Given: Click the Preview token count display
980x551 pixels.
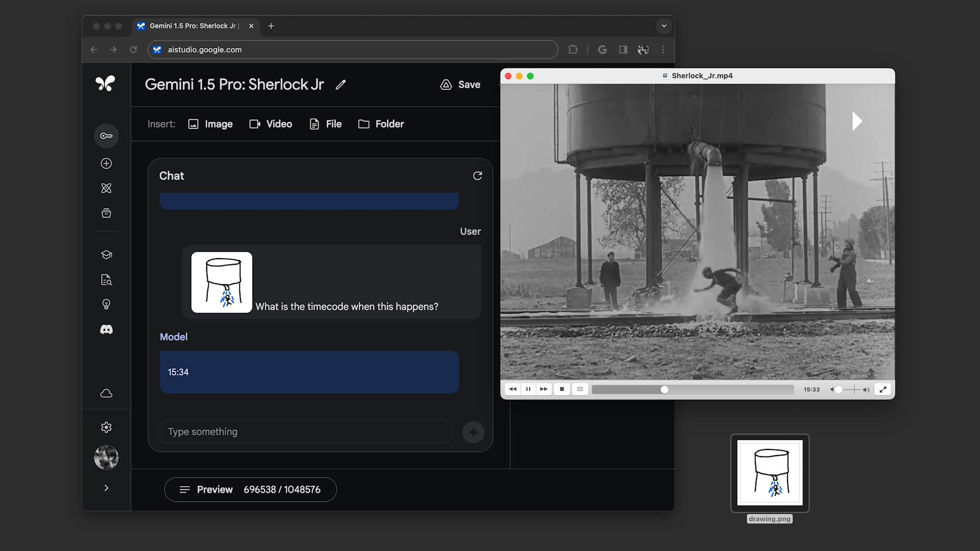Looking at the screenshot, I should 251,489.
